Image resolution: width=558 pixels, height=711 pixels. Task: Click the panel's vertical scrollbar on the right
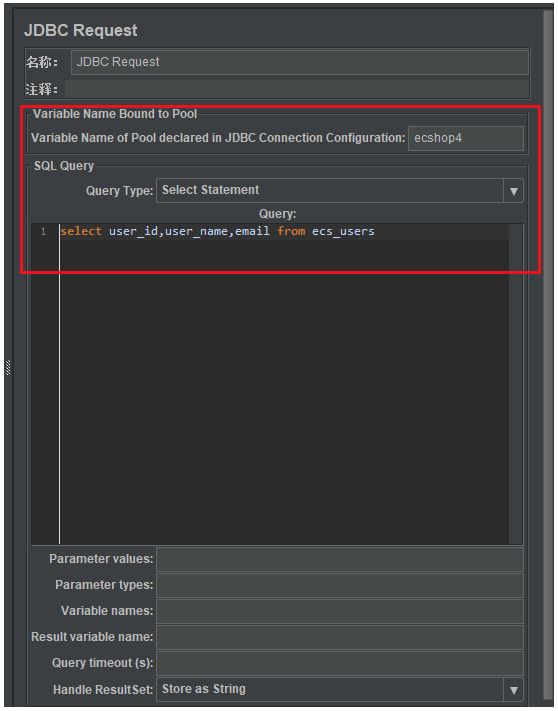(x=548, y=354)
